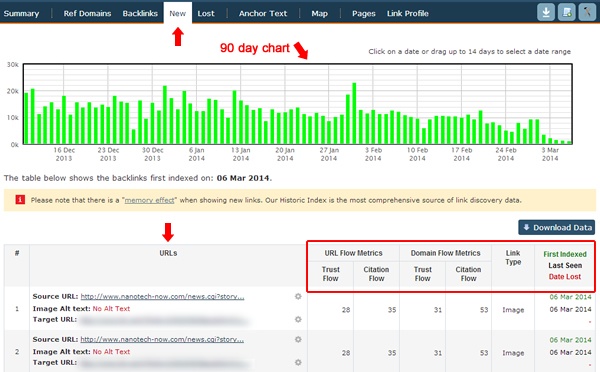The height and width of the screenshot is (372, 600).
Task: Click row 1 Link Type value Image
Action: [513, 310]
